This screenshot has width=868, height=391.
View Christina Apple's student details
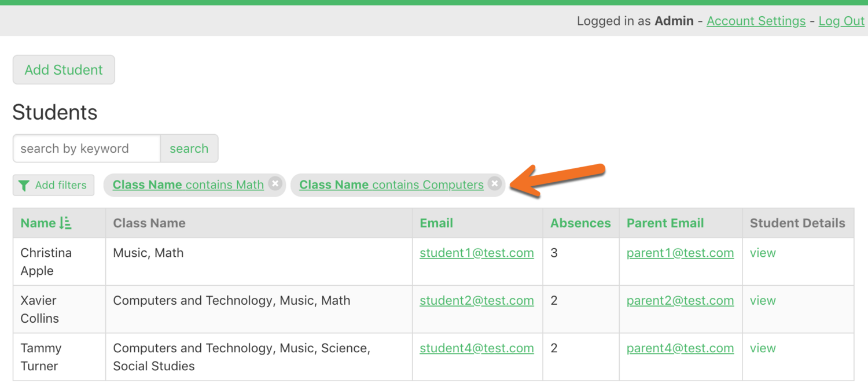coord(763,253)
